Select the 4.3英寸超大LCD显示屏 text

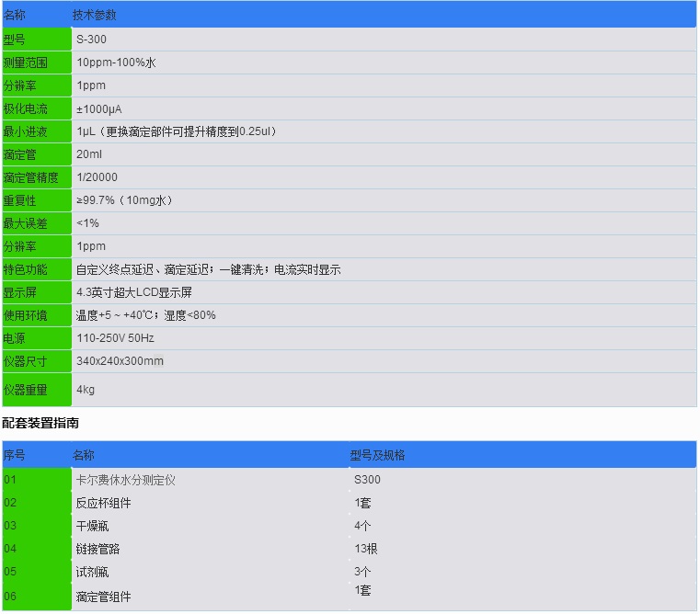point(134,292)
